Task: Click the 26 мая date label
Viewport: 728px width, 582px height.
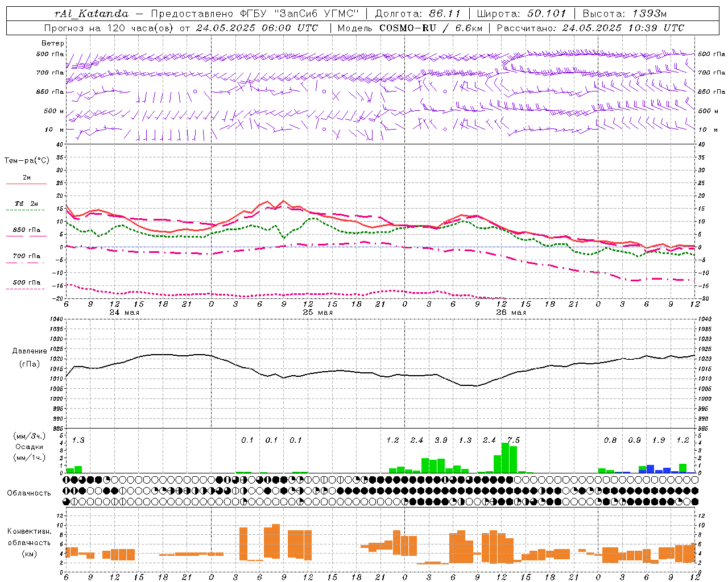Action: (511, 313)
